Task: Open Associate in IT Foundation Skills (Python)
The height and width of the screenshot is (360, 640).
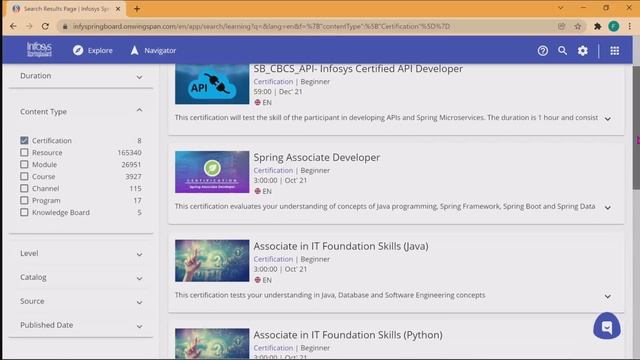Action: (348, 335)
